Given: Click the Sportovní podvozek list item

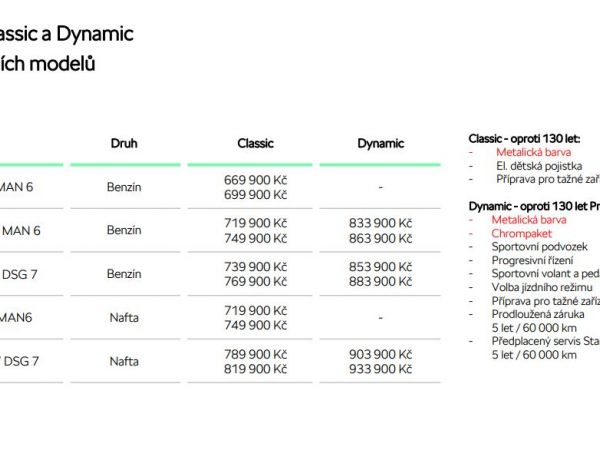Looking at the screenshot, I should point(541,246).
